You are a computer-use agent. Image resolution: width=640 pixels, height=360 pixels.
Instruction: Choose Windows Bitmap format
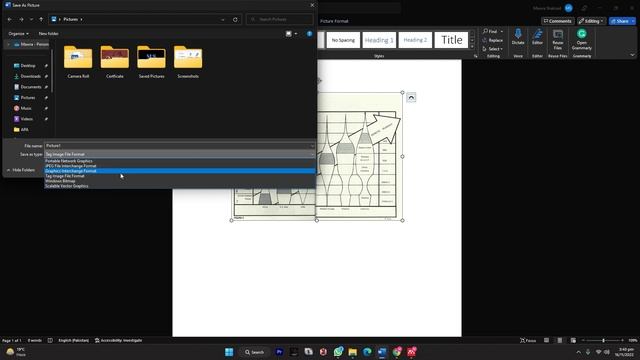[179, 181]
